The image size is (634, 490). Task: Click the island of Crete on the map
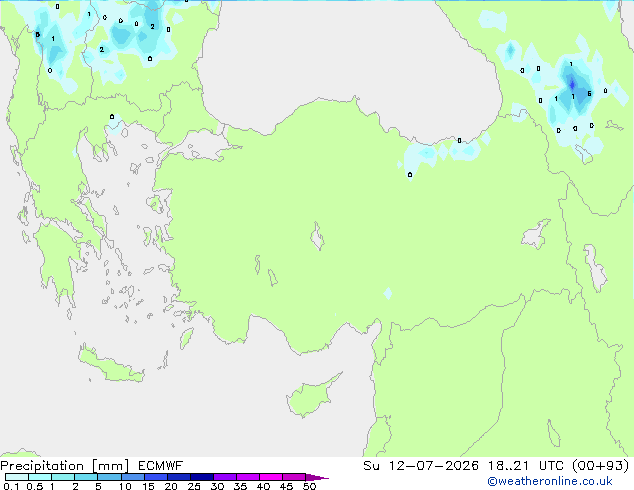[x=110, y=366]
